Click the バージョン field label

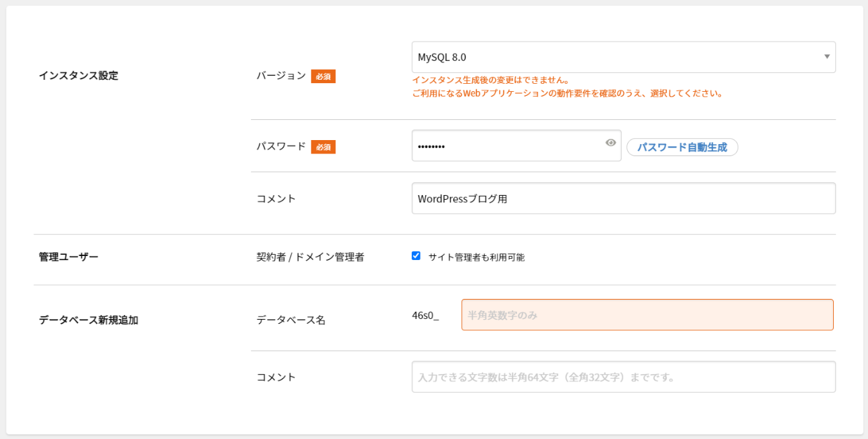click(x=281, y=76)
